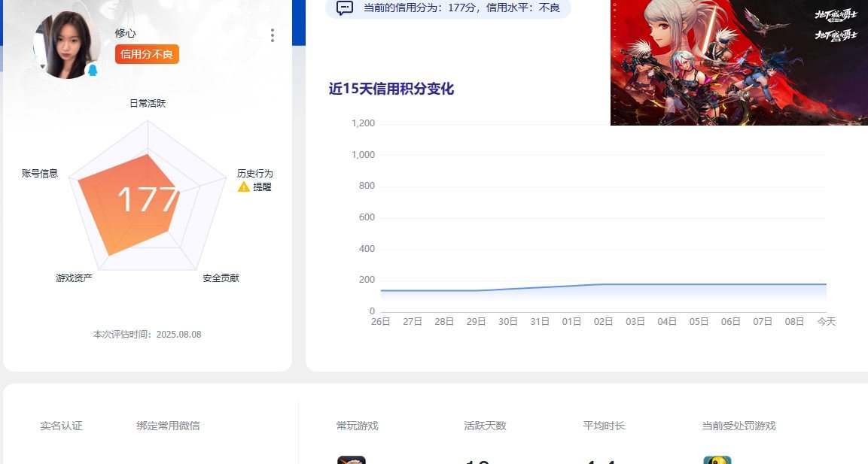Click the 平均时长 label
This screenshot has width=868, height=464.
(x=604, y=426)
